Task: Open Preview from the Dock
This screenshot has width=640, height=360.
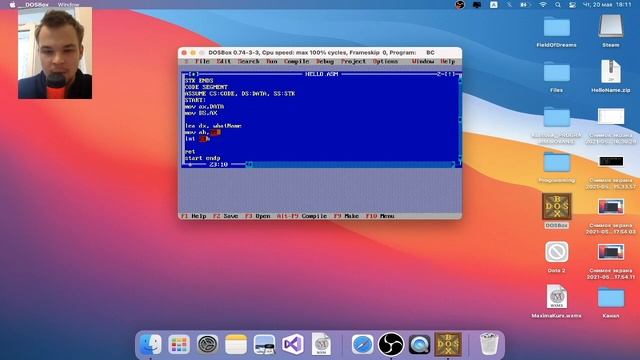Action: pyautogui.click(x=264, y=344)
